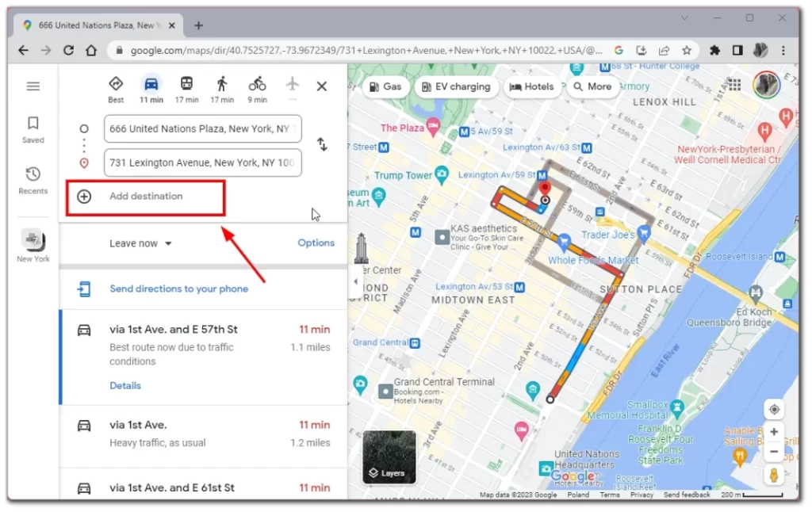Reverse starting point and destination

pyautogui.click(x=322, y=144)
